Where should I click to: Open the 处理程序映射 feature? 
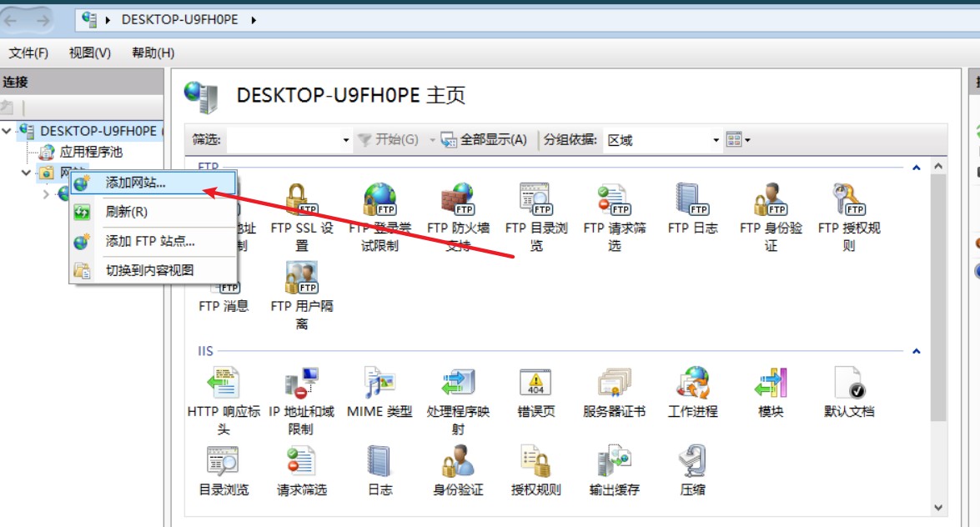click(458, 401)
